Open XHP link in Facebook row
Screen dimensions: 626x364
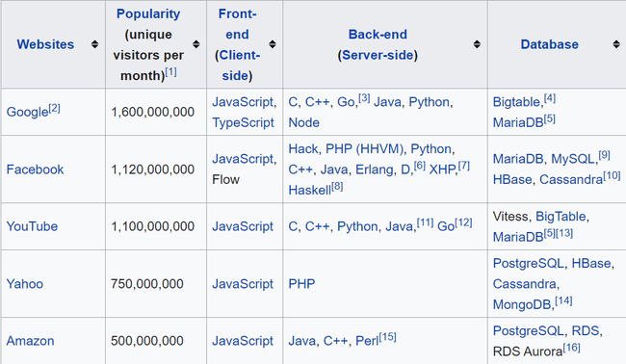pos(442,169)
